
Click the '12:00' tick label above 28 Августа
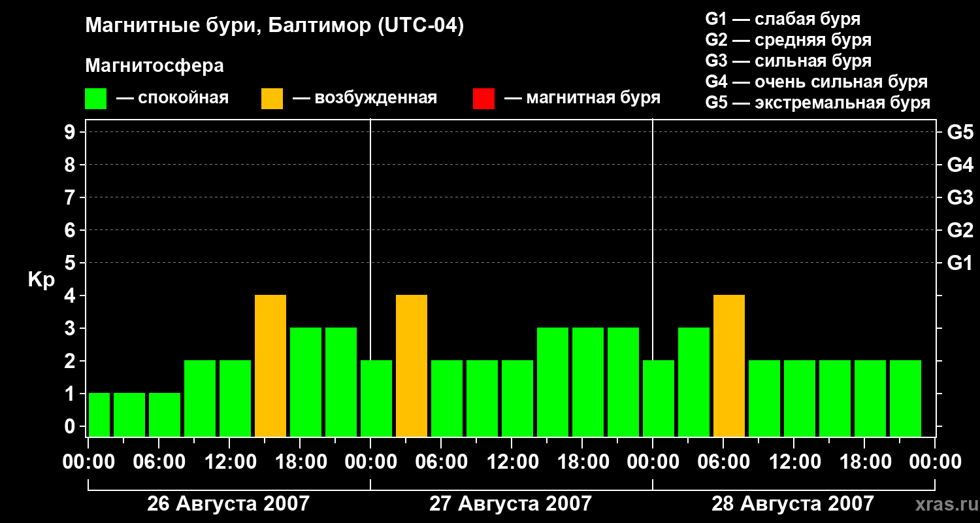click(x=794, y=462)
